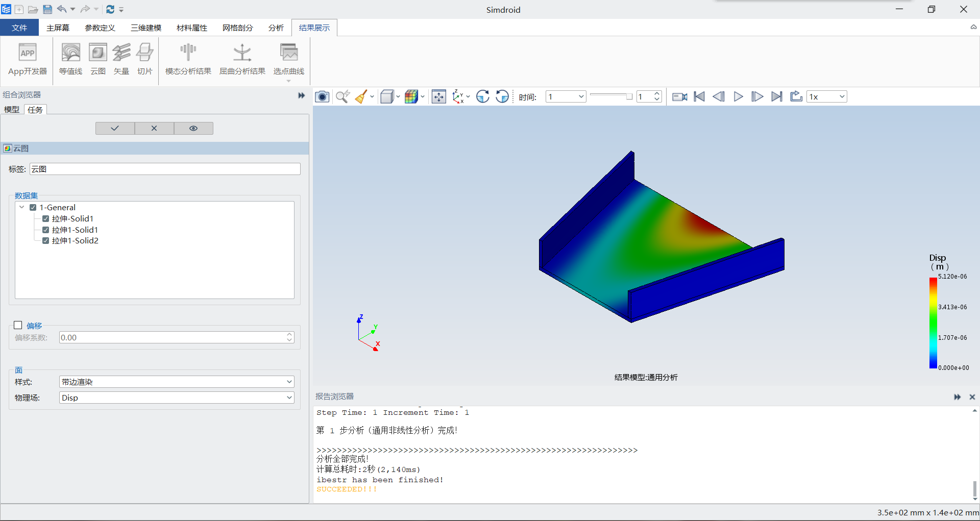This screenshot has height=521, width=980.
Task: Open 屈曲分析结果 buckling results
Action: pos(242,53)
